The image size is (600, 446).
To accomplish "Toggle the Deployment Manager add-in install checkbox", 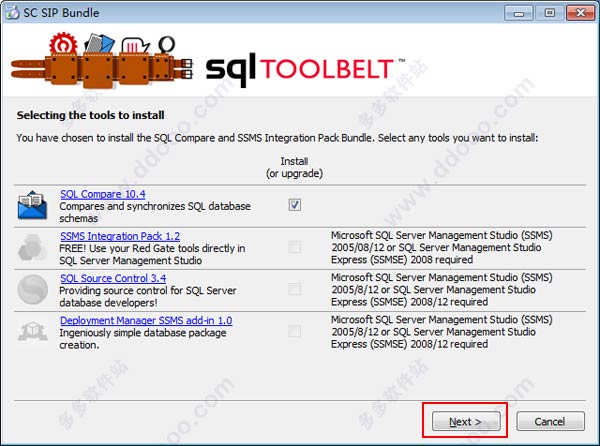I will (295, 331).
